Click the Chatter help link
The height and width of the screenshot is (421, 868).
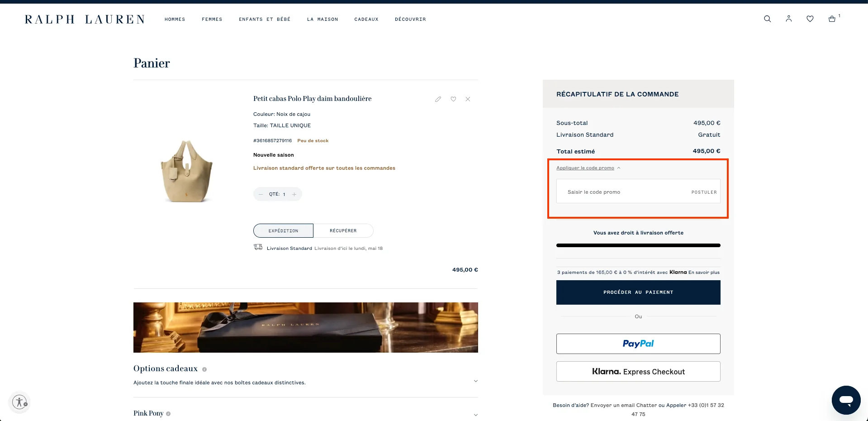(x=646, y=406)
